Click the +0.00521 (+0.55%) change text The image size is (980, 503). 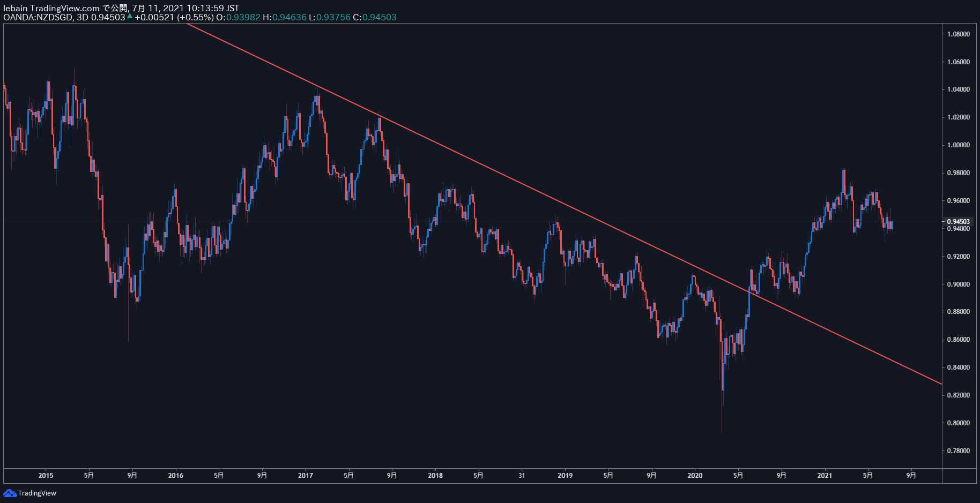point(174,17)
